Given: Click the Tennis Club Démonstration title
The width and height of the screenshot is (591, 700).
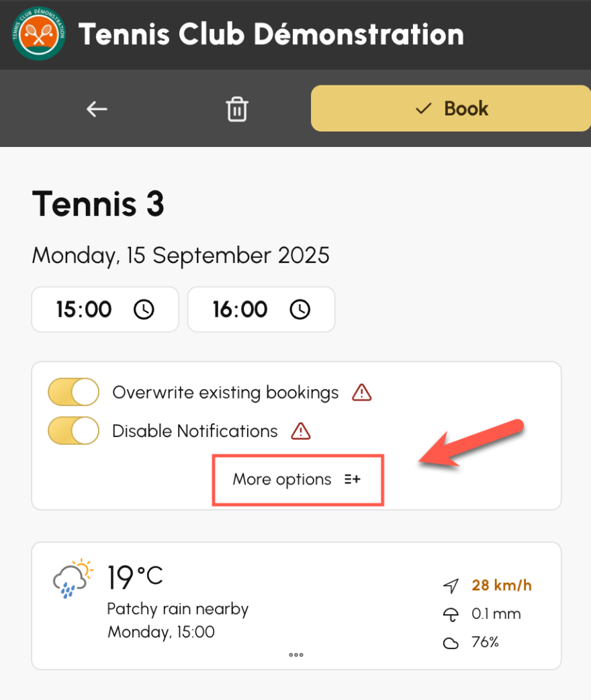Looking at the screenshot, I should pos(271,34).
